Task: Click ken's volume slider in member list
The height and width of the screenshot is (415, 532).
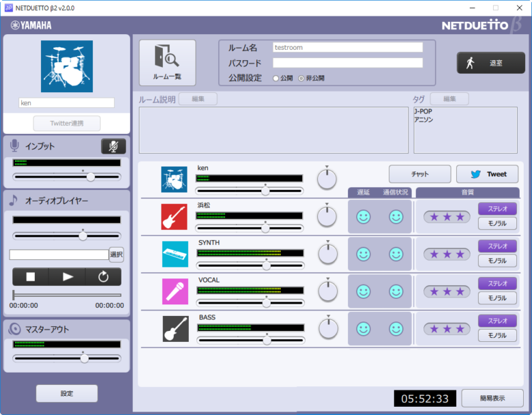Action: pos(250,191)
